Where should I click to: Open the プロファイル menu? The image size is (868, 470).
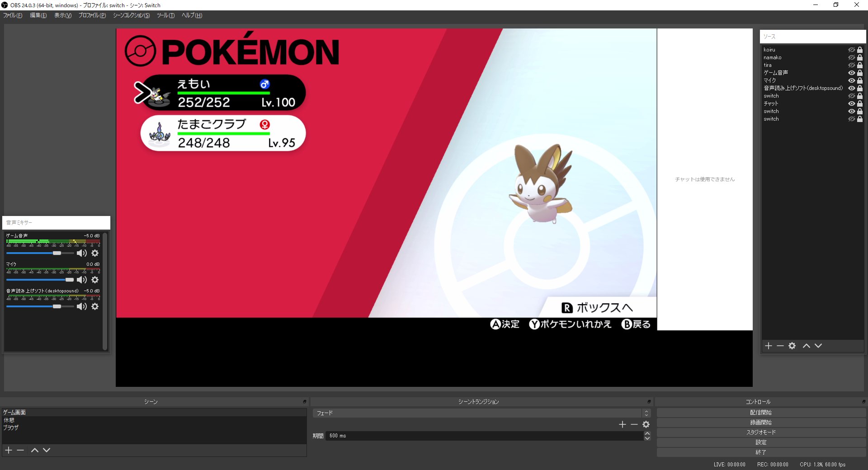(92, 15)
